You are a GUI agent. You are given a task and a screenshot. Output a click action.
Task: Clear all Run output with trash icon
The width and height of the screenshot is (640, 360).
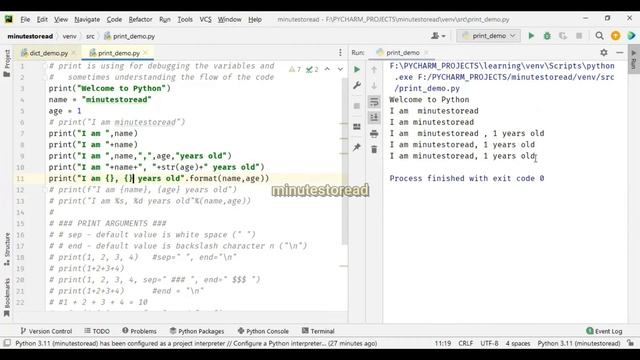point(374,149)
